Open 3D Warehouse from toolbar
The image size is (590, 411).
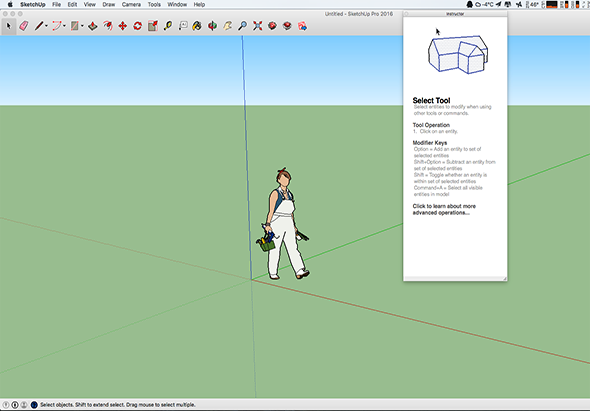(x=272, y=26)
